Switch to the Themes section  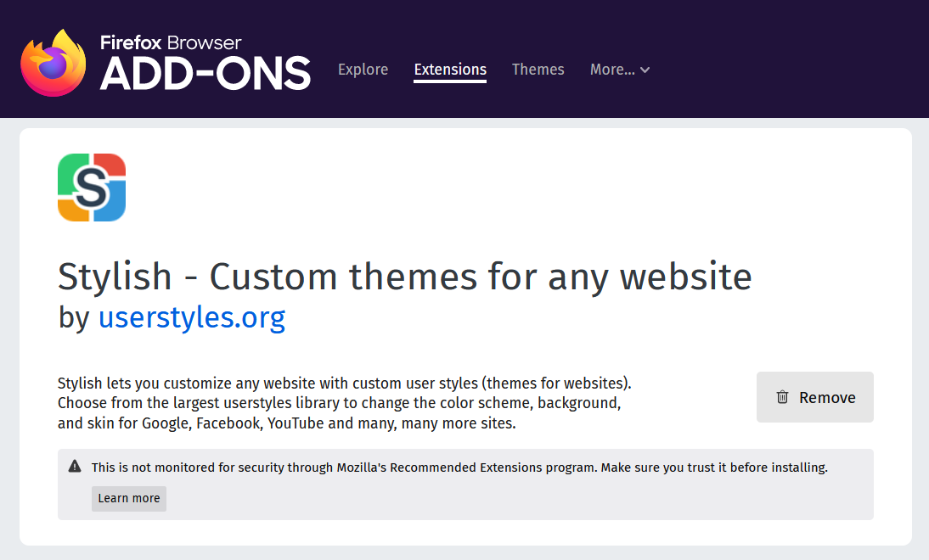pos(538,70)
